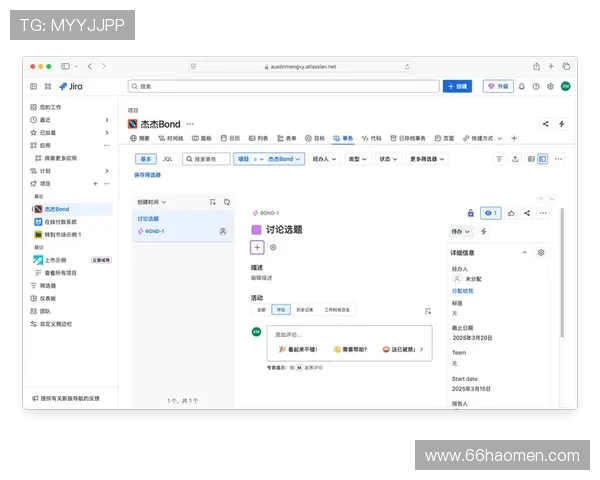Open the 摘要 project tab
This screenshot has height=480, width=600.
[140, 138]
